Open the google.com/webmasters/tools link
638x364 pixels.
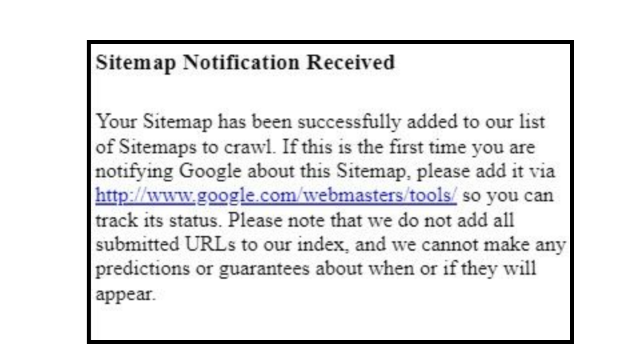276,196
